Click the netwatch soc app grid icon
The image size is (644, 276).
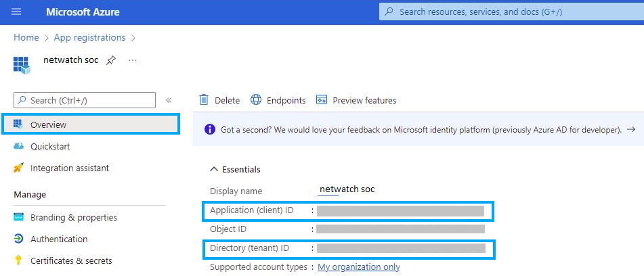[22, 65]
